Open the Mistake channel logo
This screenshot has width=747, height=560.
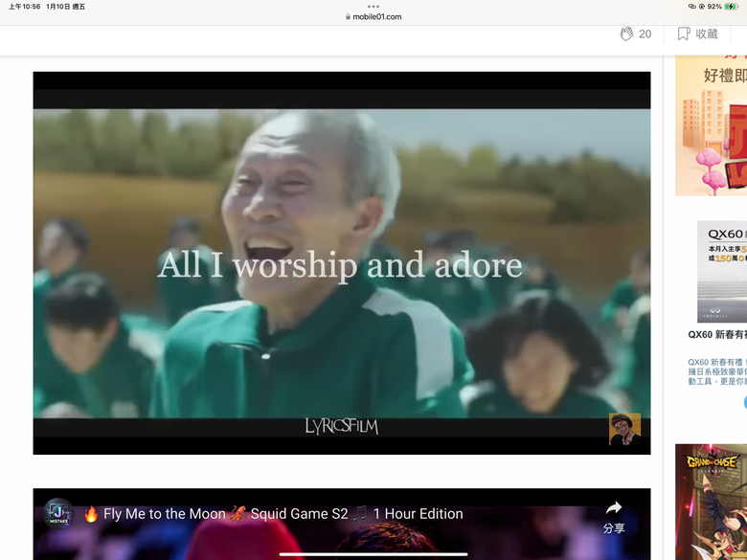pyautogui.click(x=58, y=513)
